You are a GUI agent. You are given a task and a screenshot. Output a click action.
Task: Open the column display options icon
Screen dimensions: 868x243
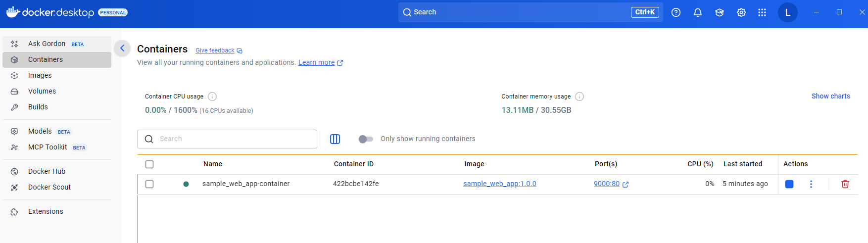pos(335,139)
